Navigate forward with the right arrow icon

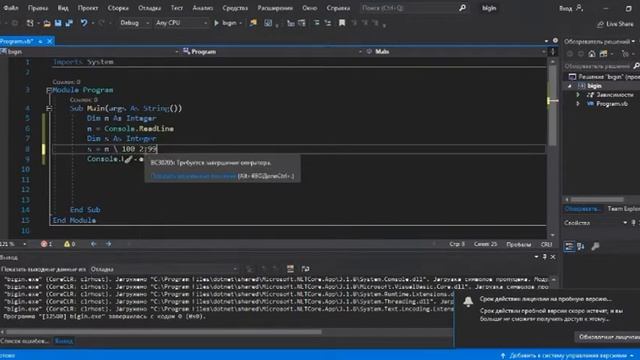[x=109, y=244]
